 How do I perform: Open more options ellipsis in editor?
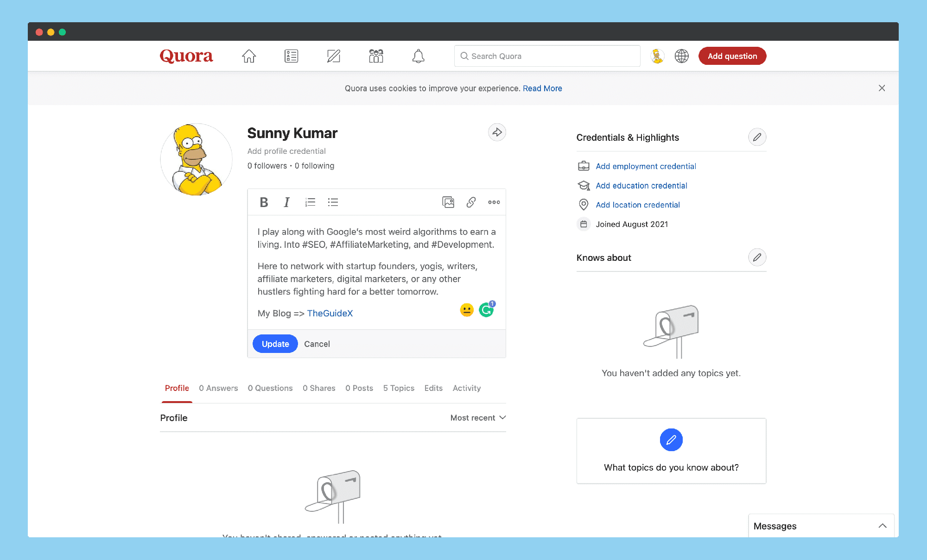(x=494, y=202)
